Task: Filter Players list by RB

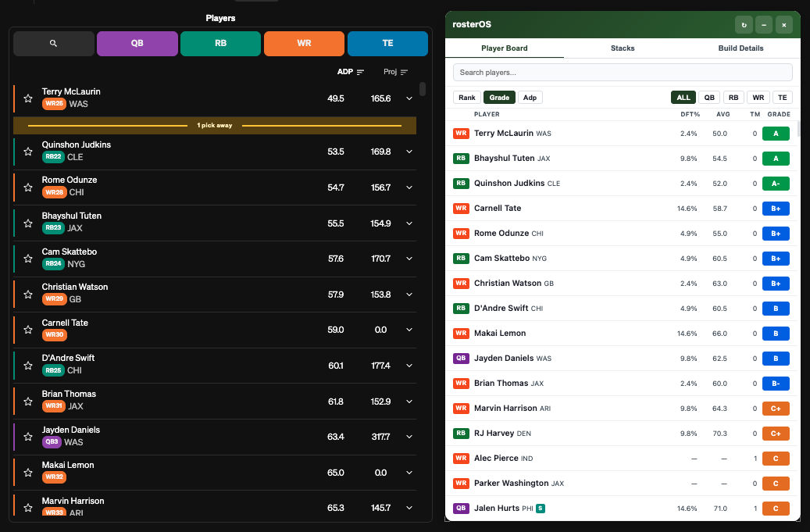Action: pos(220,44)
